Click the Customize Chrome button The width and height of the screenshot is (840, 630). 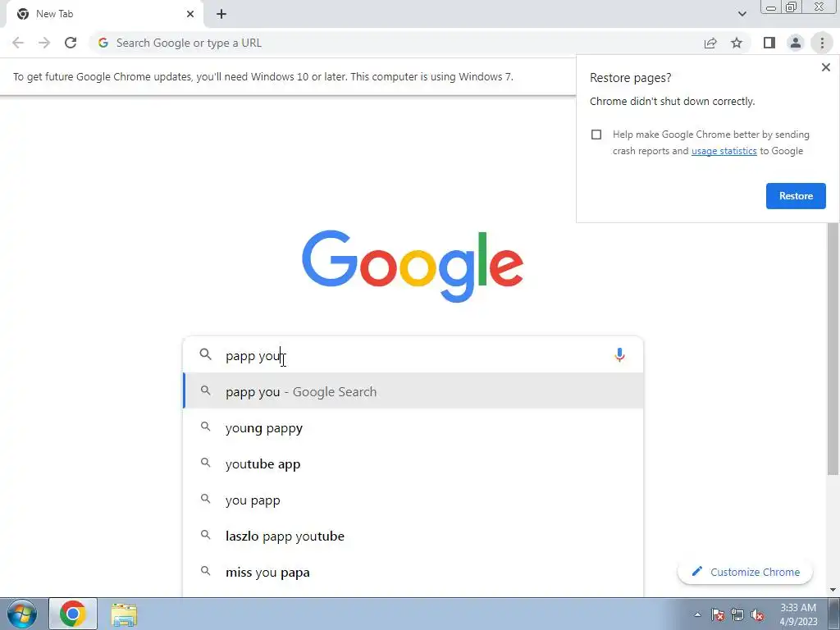745,572
